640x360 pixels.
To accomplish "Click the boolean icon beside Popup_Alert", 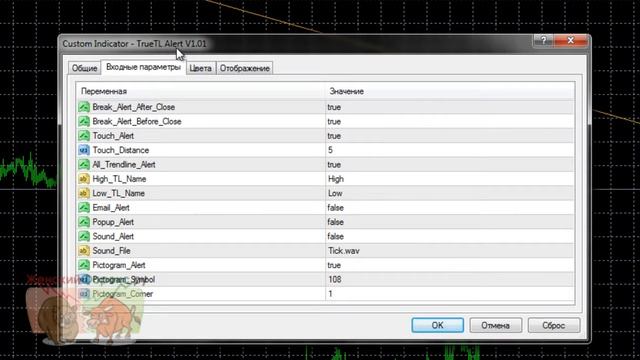I will pyautogui.click(x=84, y=222).
